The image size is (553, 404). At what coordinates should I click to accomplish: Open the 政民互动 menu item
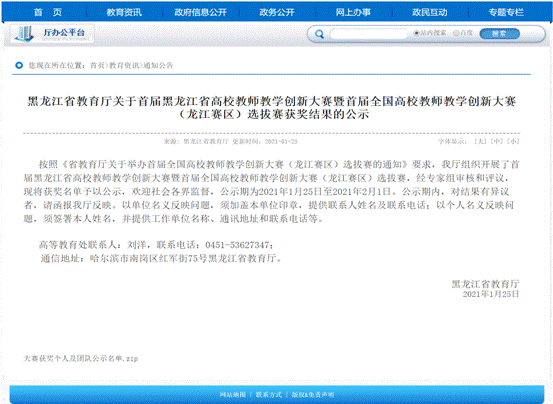point(430,12)
